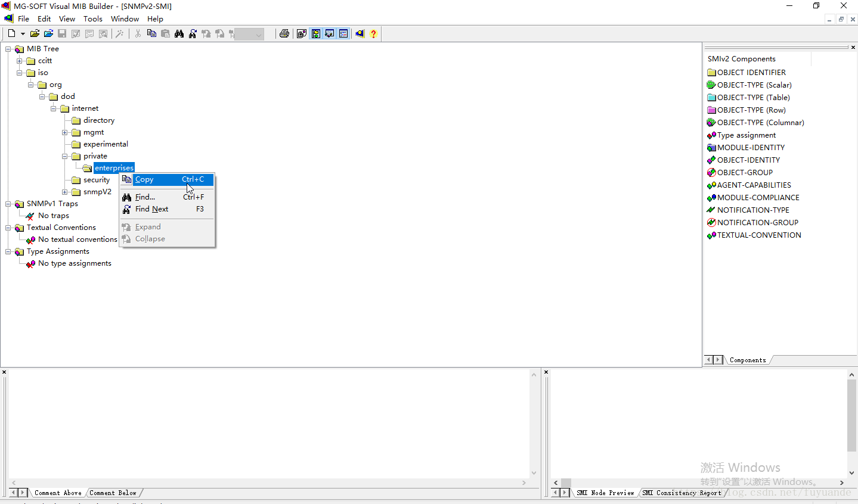The height and width of the screenshot is (504, 858).
Task: Toggle the first highlighted window-view toolbar button
Action: tap(316, 34)
